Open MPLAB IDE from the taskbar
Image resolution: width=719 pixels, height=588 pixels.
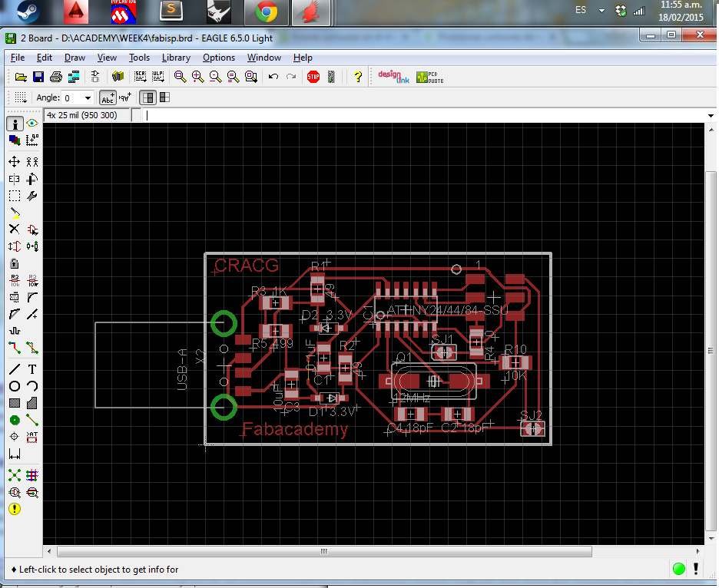click(x=124, y=12)
